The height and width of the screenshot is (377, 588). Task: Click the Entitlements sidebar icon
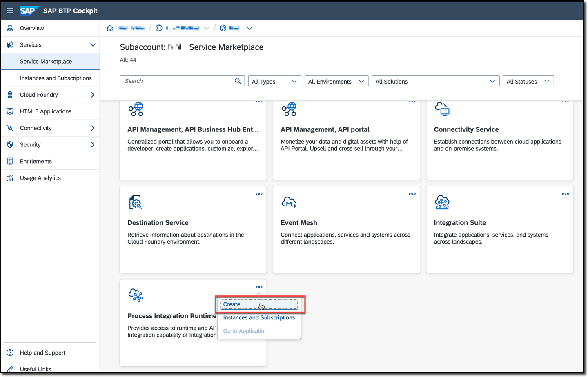10,161
